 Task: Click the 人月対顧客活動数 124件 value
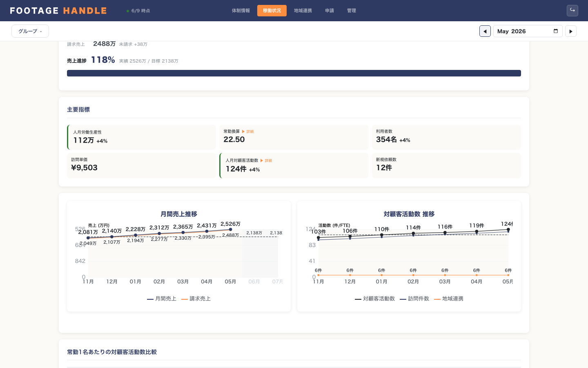[x=236, y=169]
